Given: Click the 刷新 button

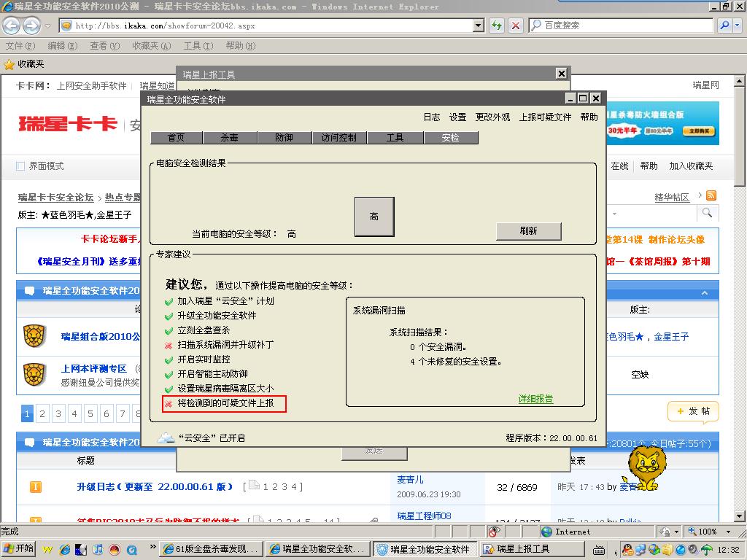Looking at the screenshot, I should coord(529,231).
